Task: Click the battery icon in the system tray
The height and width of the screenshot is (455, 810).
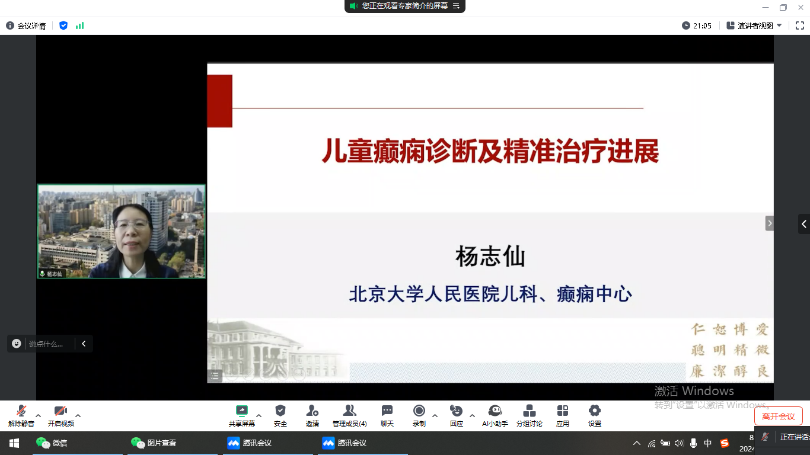Action: [x=665, y=443]
